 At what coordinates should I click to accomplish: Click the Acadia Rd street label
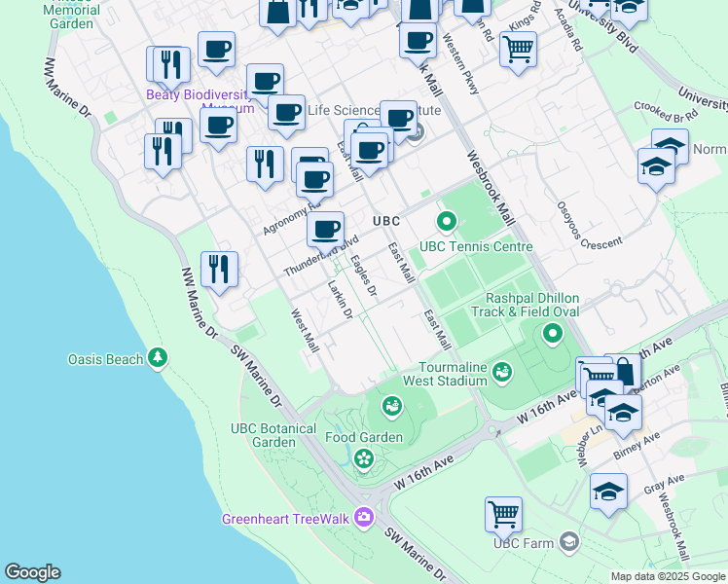(x=567, y=29)
